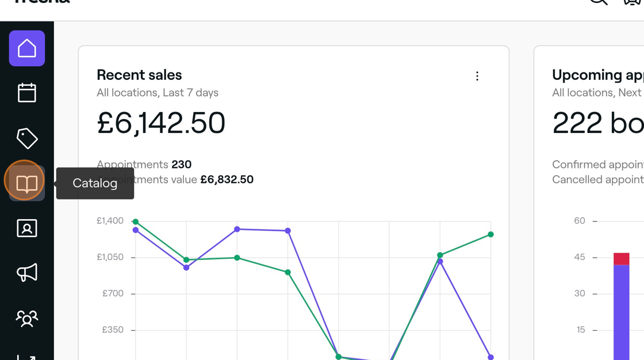
Task: Open the Team members icon
Action: coord(26,318)
